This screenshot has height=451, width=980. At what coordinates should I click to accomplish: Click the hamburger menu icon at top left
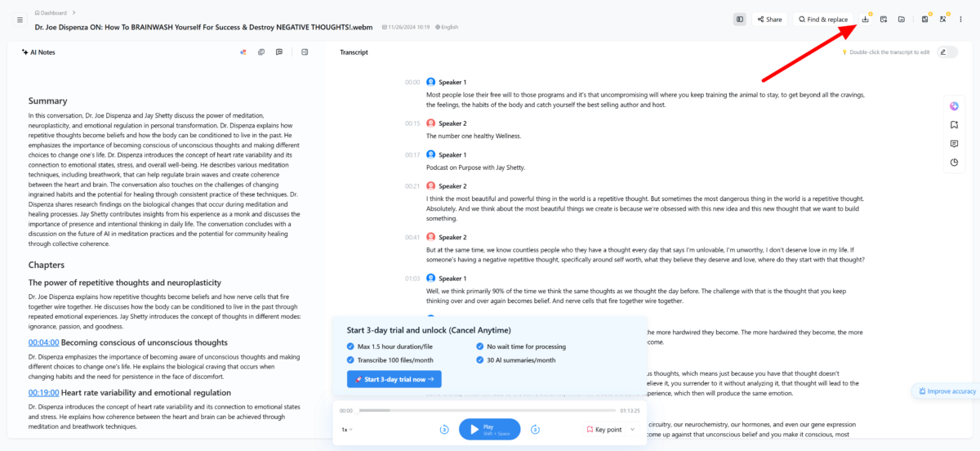coord(20,20)
